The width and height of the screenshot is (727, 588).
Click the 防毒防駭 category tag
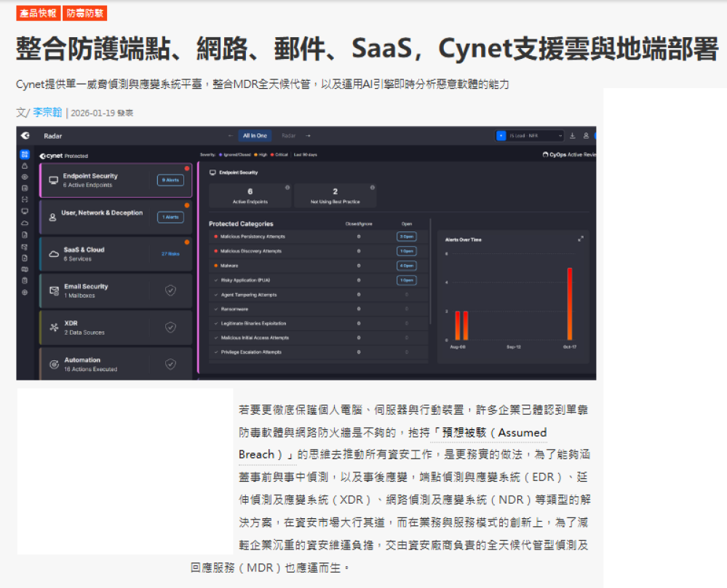[x=84, y=13]
